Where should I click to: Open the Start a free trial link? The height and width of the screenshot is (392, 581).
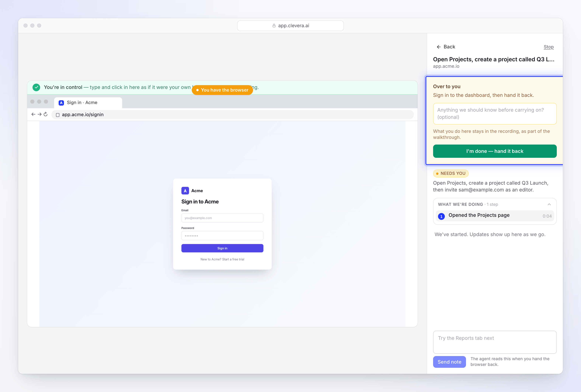[x=233, y=259]
